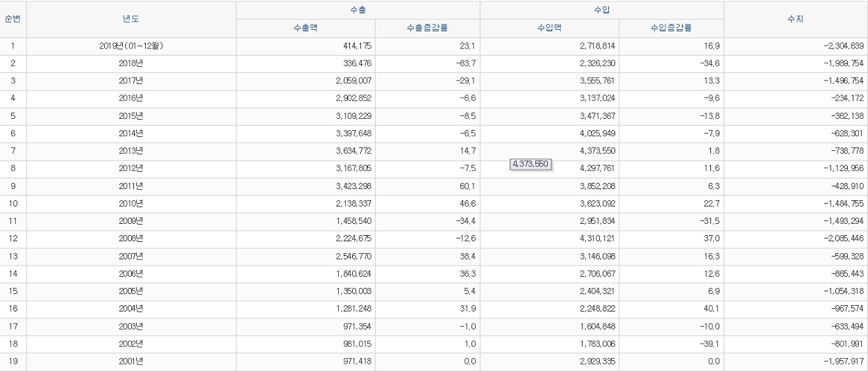The height and width of the screenshot is (372, 868).
Task: Select balance value -234,172
Action: [x=847, y=99]
